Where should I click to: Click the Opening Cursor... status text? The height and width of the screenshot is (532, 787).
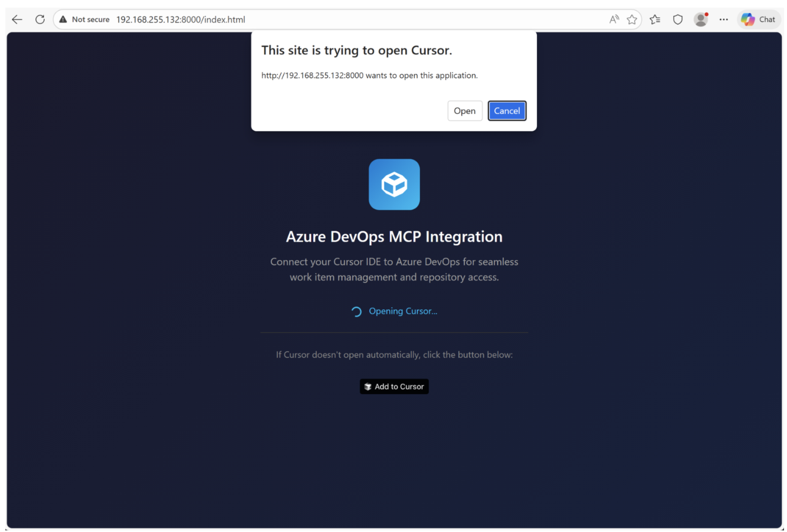pyautogui.click(x=402, y=311)
